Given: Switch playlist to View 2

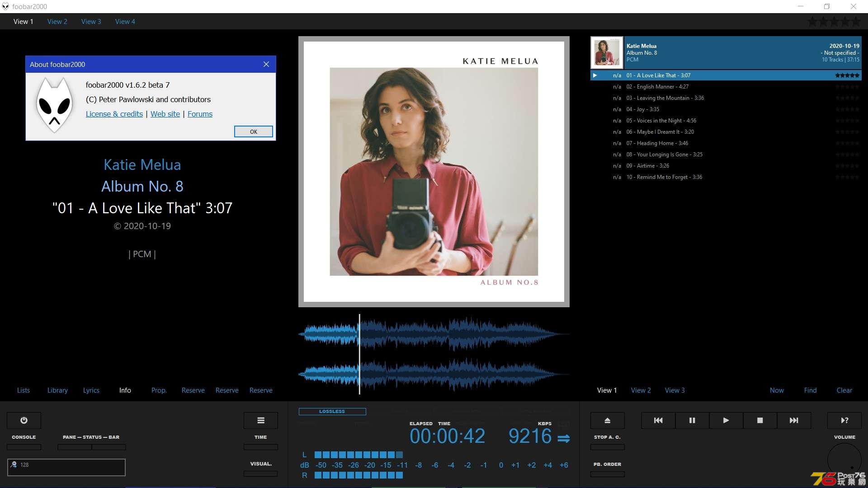Looking at the screenshot, I should (641, 390).
